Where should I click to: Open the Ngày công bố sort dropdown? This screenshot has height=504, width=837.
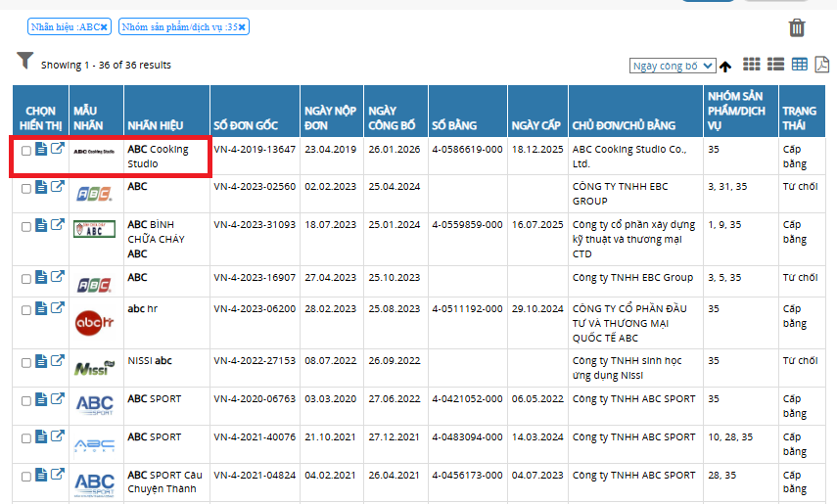coord(673,66)
